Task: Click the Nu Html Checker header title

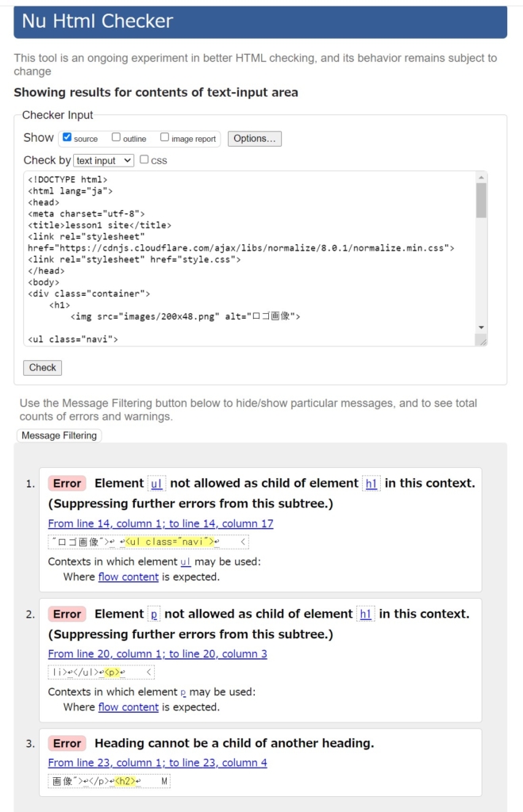Action: [x=98, y=21]
